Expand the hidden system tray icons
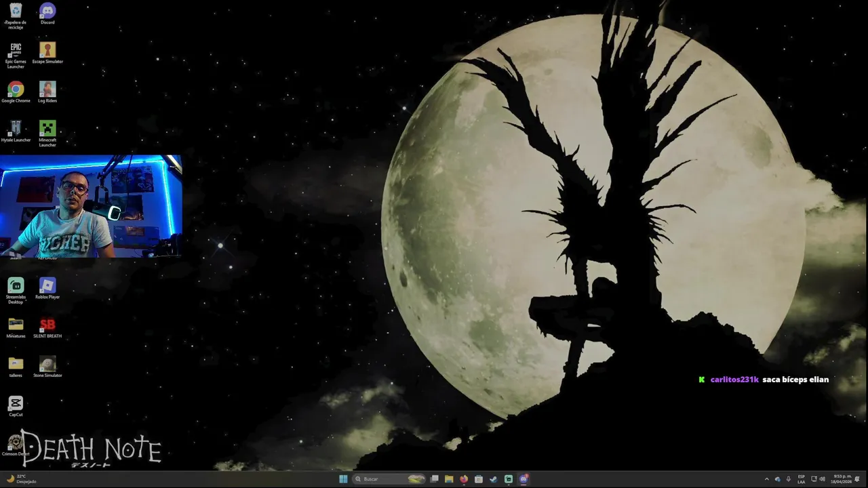Image resolution: width=868 pixels, height=488 pixels. [767, 479]
